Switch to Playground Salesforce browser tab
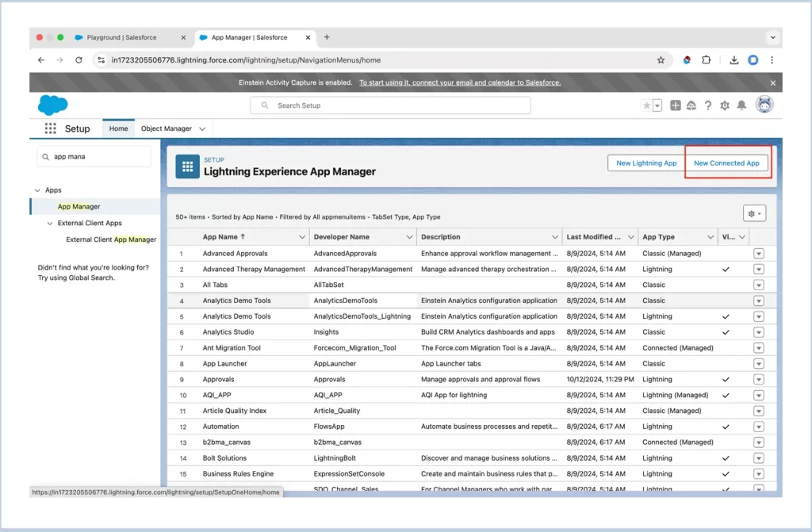Screen dimensions: 812x532 121,37
